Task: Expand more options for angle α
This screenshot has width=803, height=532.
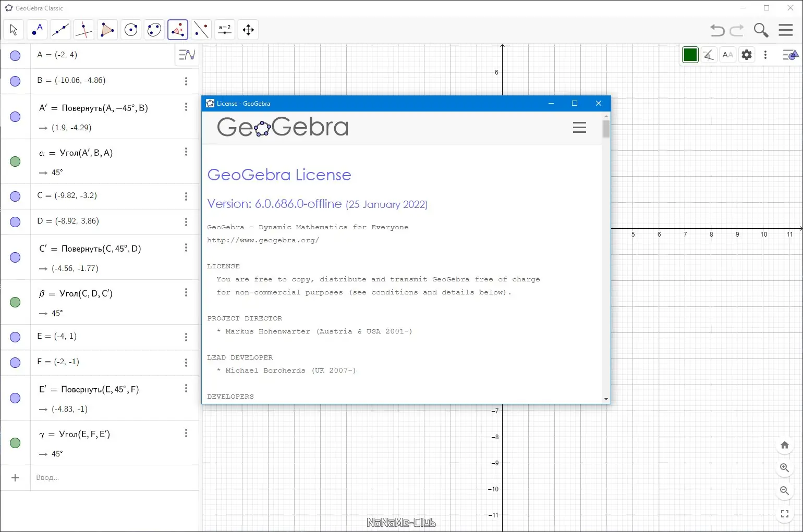Action: pos(186,152)
